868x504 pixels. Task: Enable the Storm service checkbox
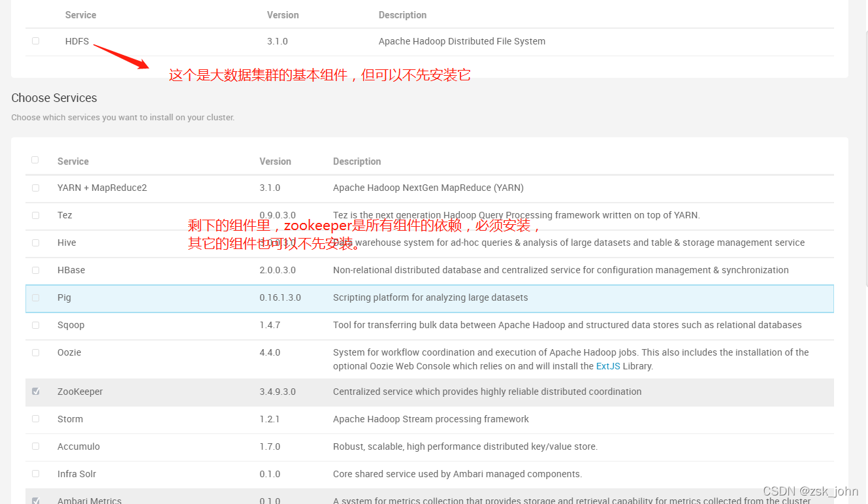(x=35, y=419)
